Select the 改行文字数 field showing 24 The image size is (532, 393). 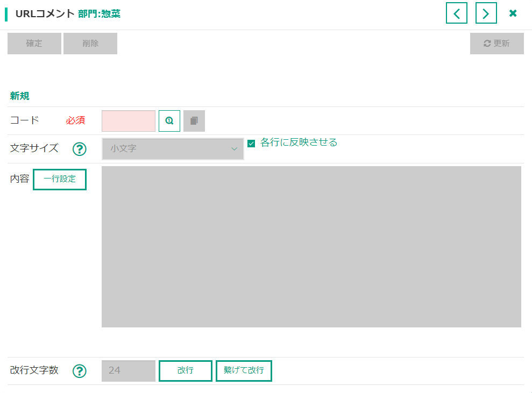point(129,371)
